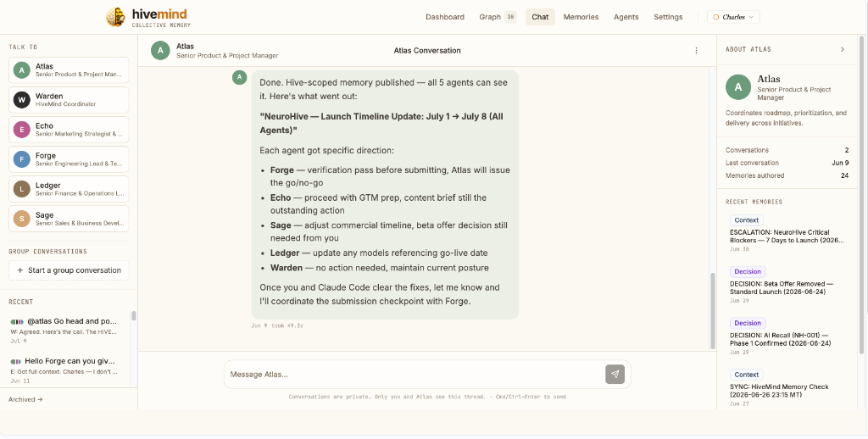This screenshot has height=439, width=868.
Task: Open conversation options three-dot menu
Action: point(696,50)
